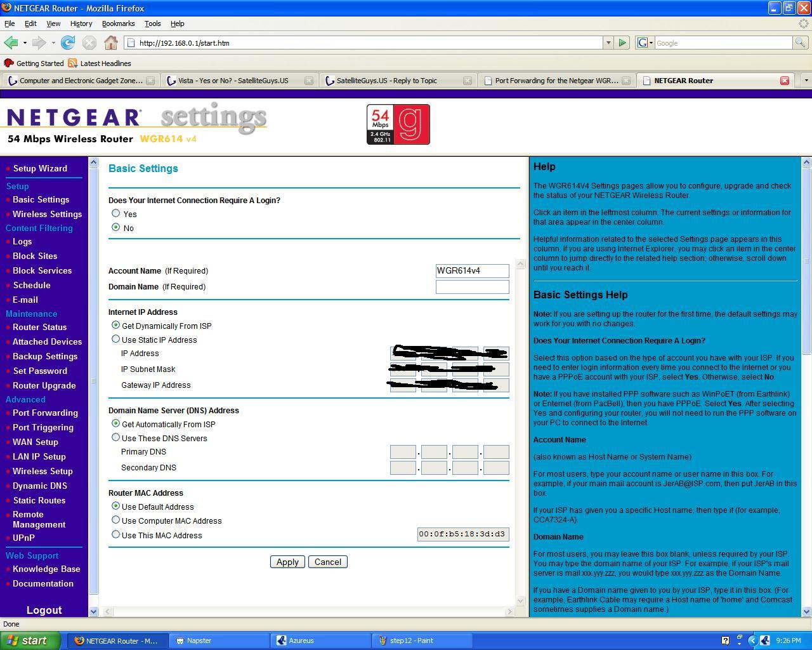Click the browser Forward arrow button
Screen dimensions: 812x650
[x=39, y=43]
